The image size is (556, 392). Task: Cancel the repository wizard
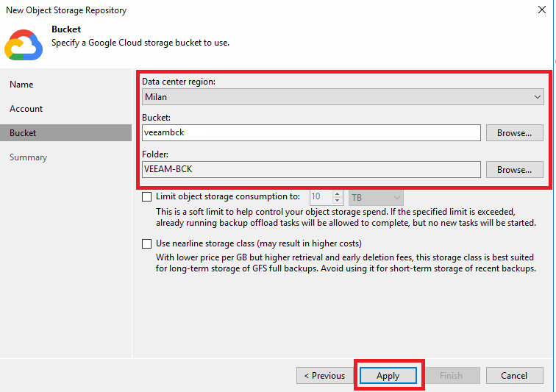tap(514, 375)
